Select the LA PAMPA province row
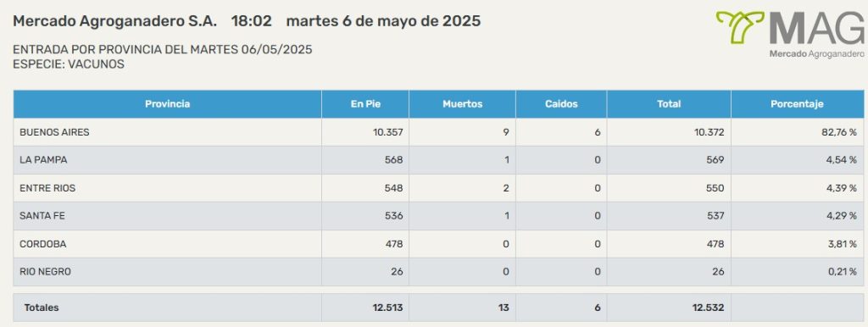This screenshot has width=868, height=327. 438,160
